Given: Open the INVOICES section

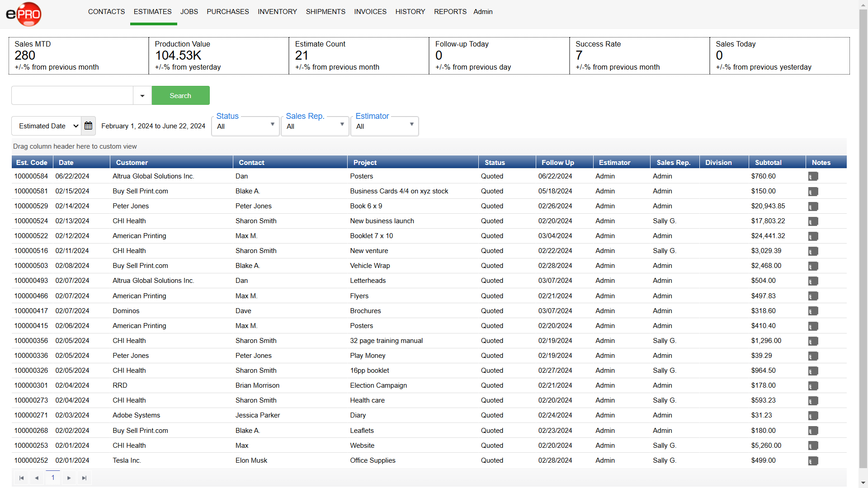Looking at the screenshot, I should (x=370, y=12).
